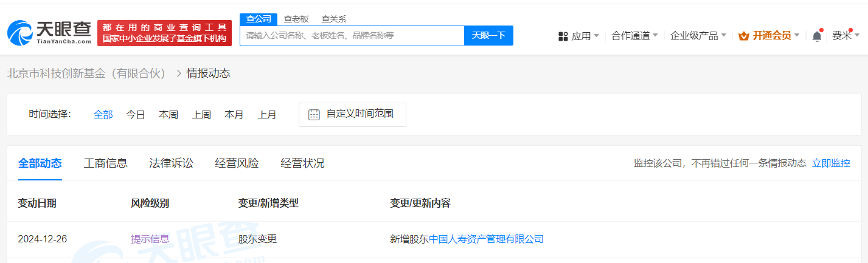Expand the 应用 dropdown arrow
This screenshot has height=263, width=868.
(x=596, y=36)
